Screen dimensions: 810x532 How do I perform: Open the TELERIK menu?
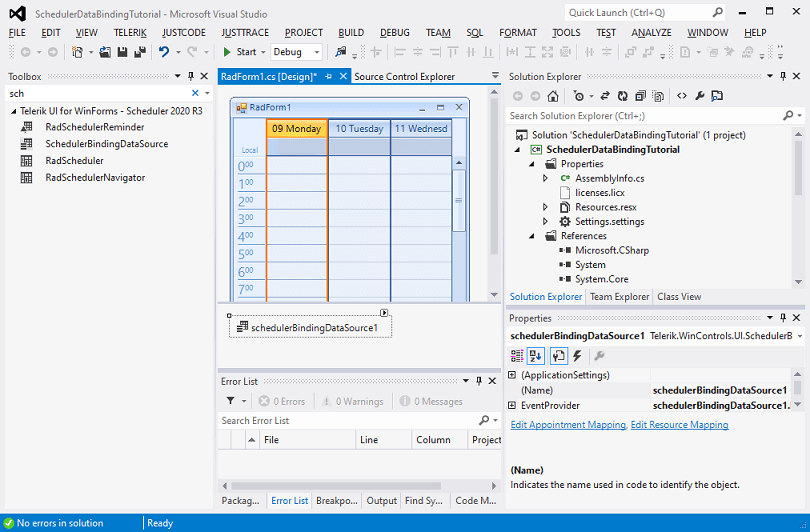tap(130, 33)
